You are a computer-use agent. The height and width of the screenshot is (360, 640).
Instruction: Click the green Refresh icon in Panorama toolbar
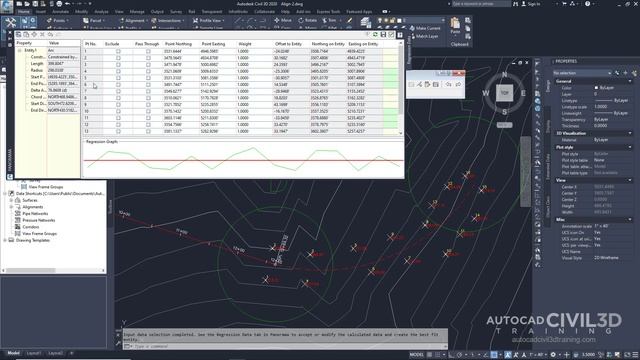(375, 35)
